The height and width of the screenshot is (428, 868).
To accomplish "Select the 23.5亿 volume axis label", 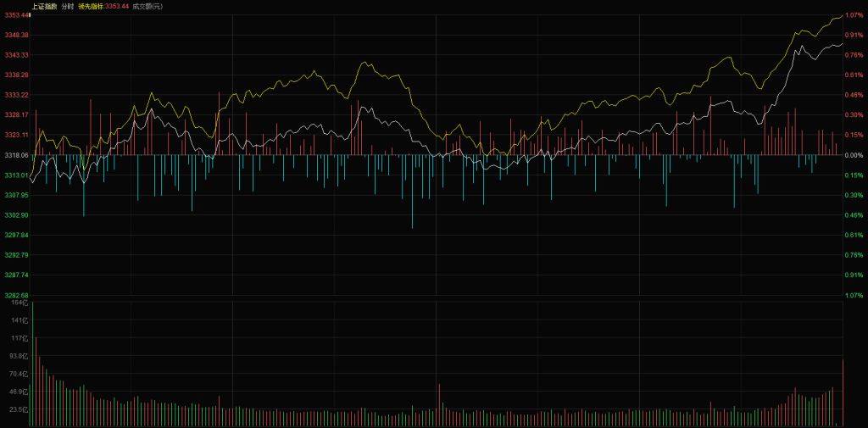I will (x=19, y=409).
